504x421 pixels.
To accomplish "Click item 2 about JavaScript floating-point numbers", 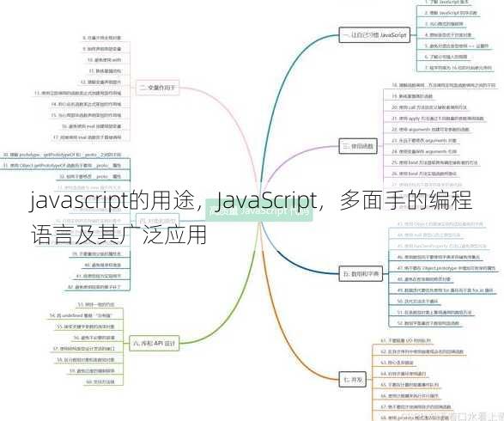I will (450, 13).
